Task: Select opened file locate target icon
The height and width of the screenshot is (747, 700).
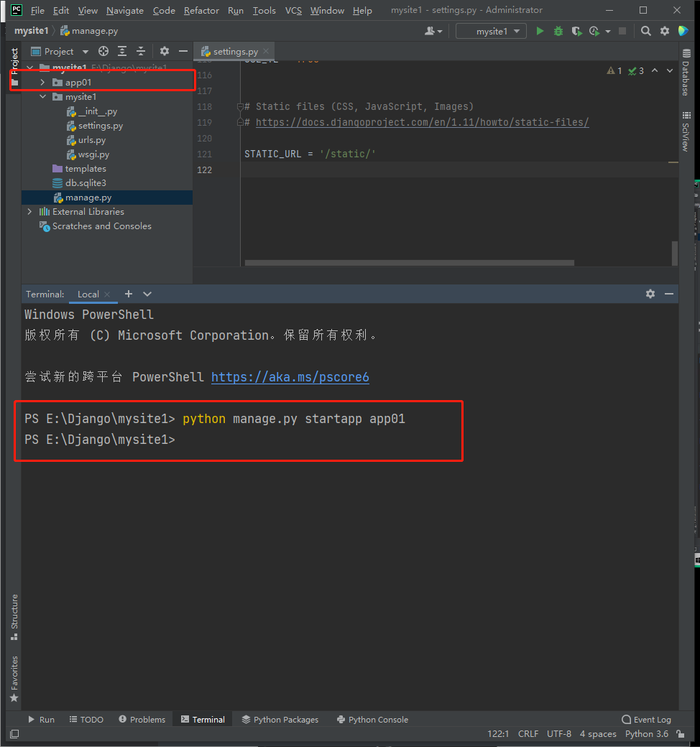Action: coord(103,52)
